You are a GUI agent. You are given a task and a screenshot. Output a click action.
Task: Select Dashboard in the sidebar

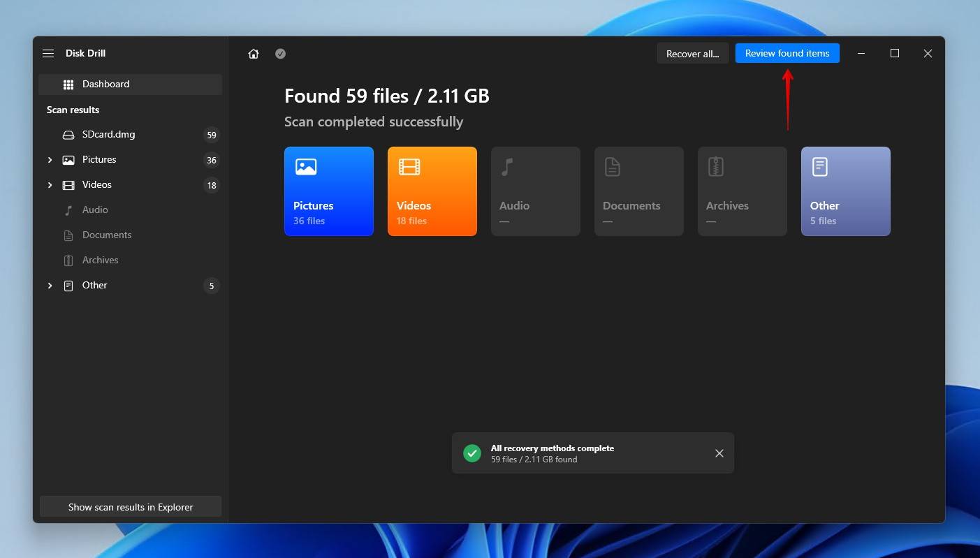(131, 85)
